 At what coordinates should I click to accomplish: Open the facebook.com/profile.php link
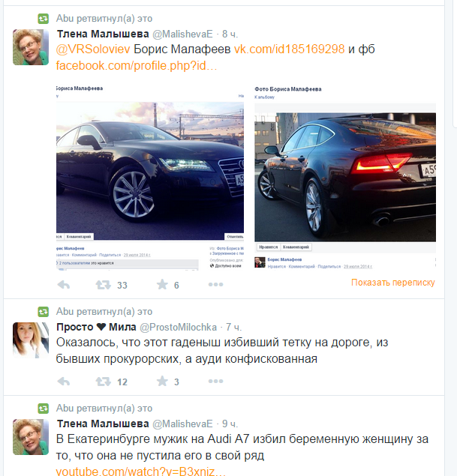pos(137,65)
